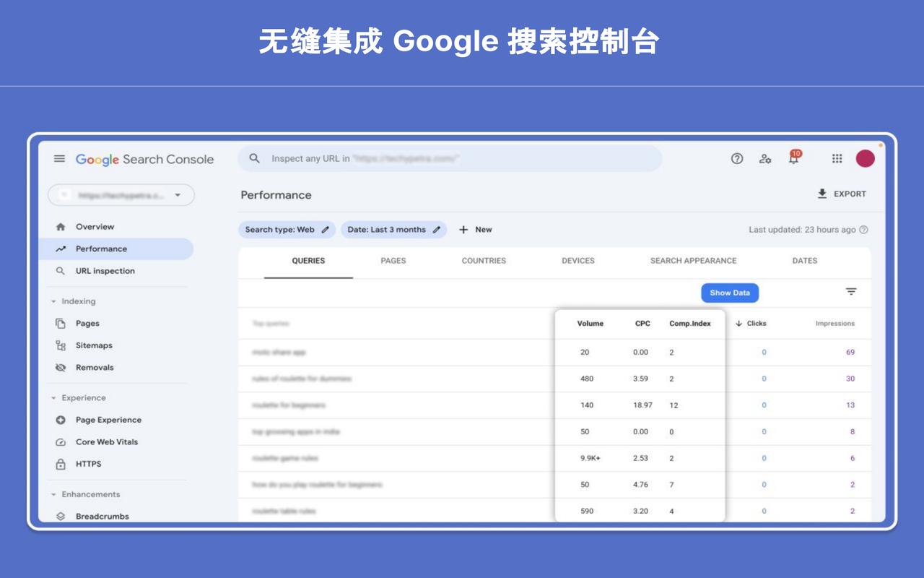Screen dimensions: 924x578
Task: Click the Performance trend line icon
Action: tap(61, 249)
